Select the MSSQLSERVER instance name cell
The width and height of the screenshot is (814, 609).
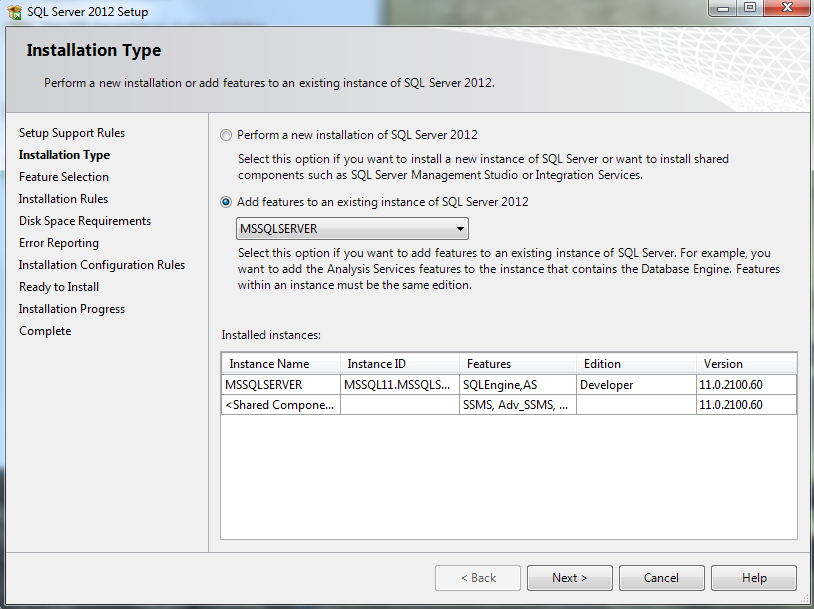point(281,385)
